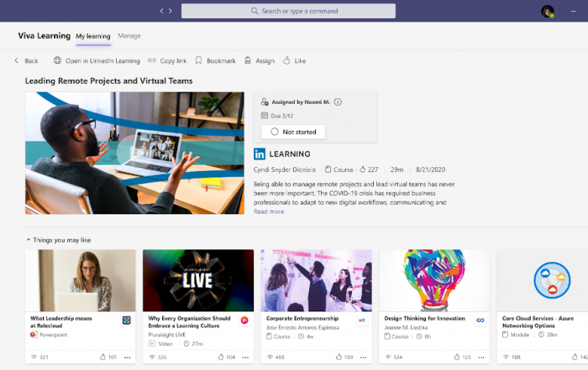Click provider icon on What Leadership means card
The image size is (588, 370).
coord(126,320)
